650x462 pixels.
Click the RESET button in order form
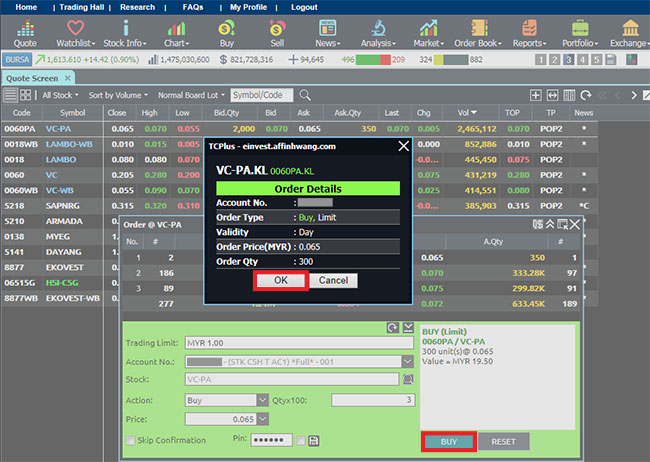(x=503, y=441)
